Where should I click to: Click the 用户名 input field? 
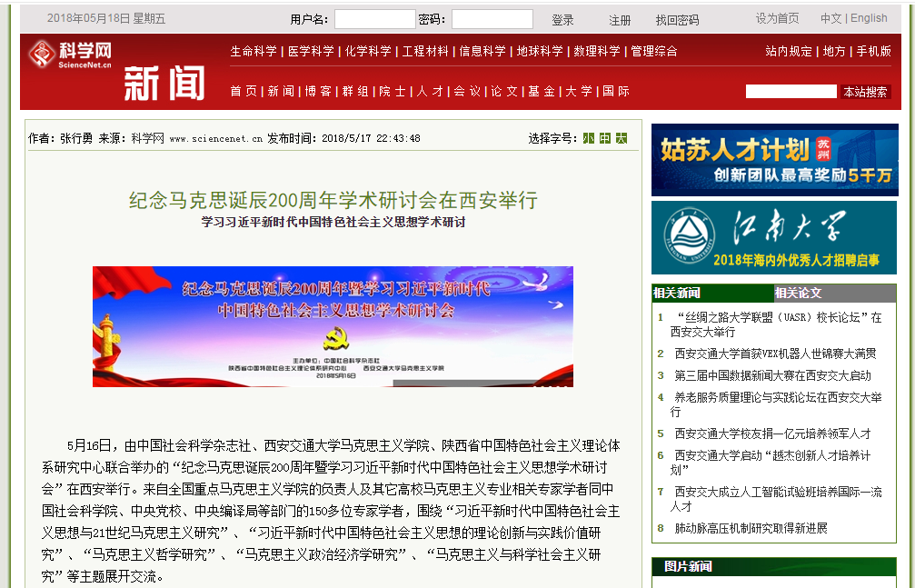pos(374,19)
